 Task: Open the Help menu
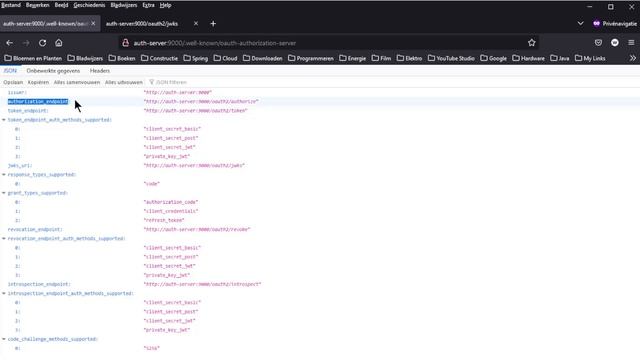(165, 5)
